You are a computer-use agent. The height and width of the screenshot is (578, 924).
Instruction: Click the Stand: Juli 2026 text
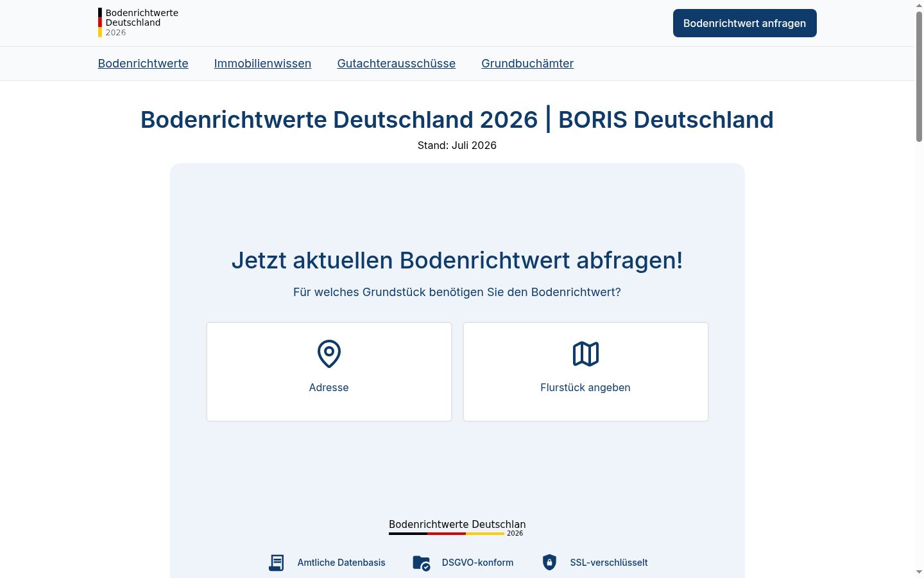[x=457, y=145]
